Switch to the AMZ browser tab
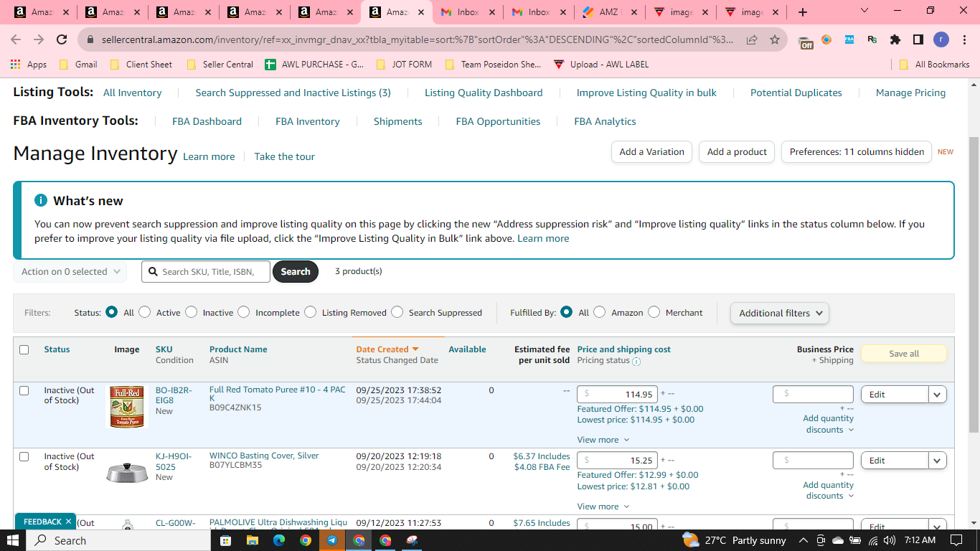Image resolution: width=980 pixels, height=551 pixels. tap(609, 12)
